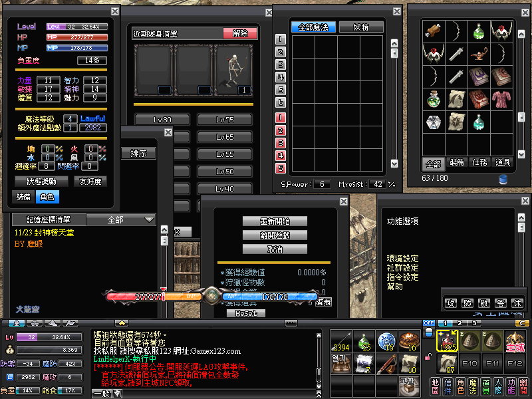Click the 重新開始 restart button

[x=275, y=221]
